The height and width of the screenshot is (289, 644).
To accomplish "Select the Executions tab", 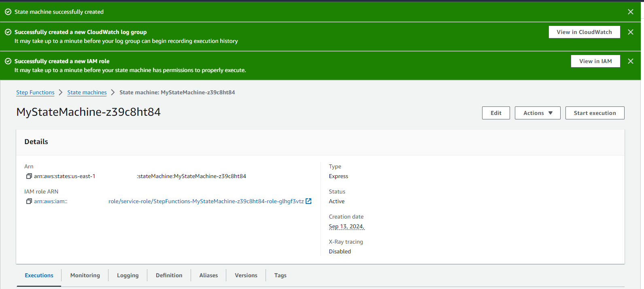I will (39, 275).
